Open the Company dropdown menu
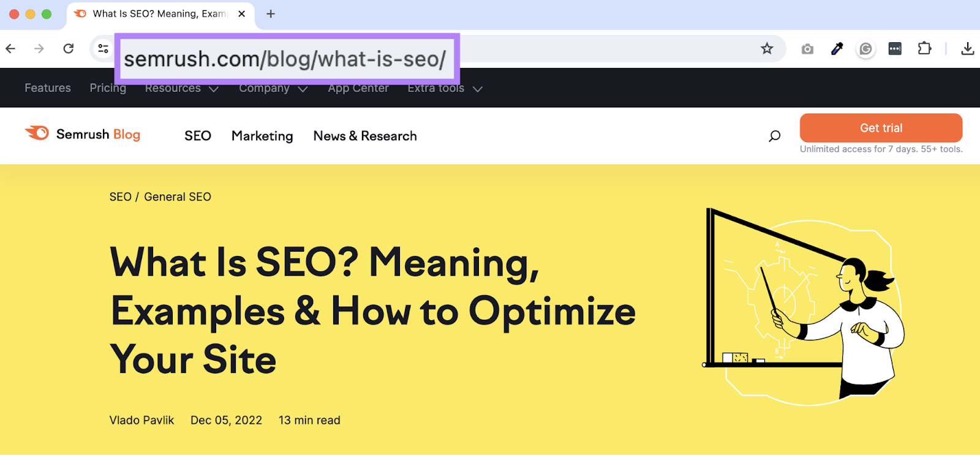 point(273,88)
